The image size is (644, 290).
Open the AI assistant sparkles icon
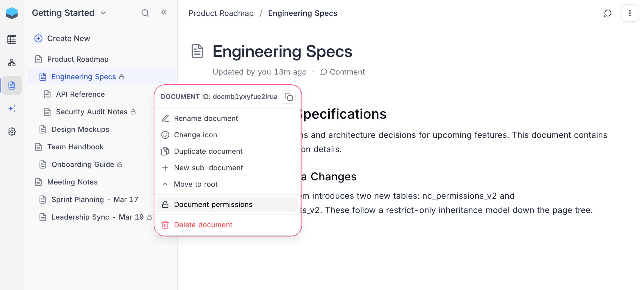click(x=12, y=109)
